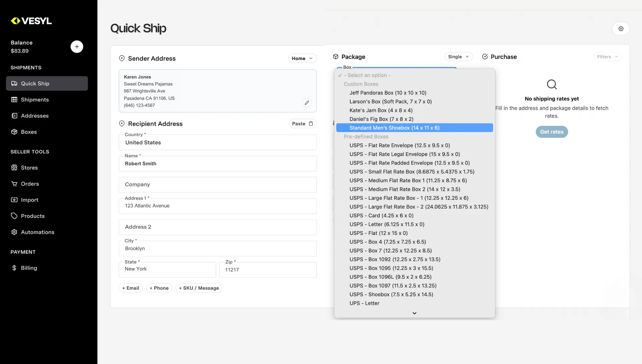Click the Sender Address pin icon
This screenshot has height=364, width=642.
point(122,58)
